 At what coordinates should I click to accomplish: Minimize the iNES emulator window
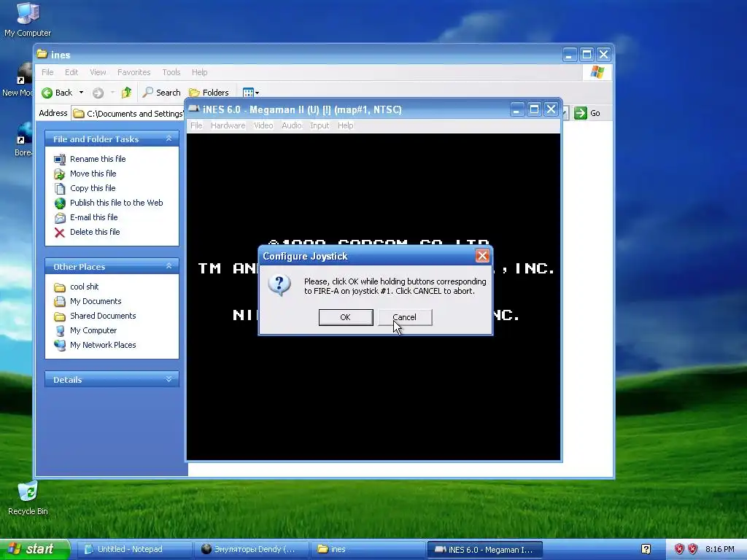pyautogui.click(x=517, y=109)
